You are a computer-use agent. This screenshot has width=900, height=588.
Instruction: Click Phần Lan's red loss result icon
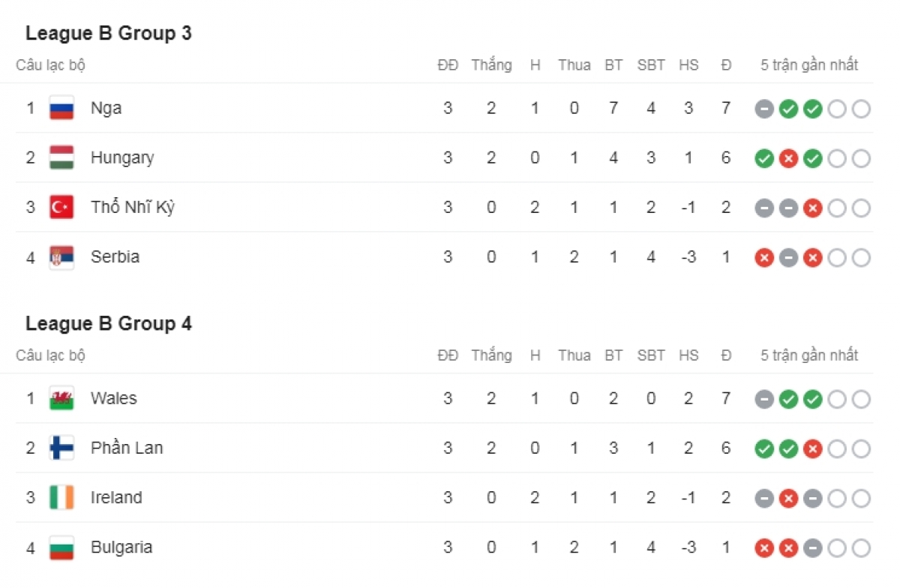pyautogui.click(x=812, y=448)
